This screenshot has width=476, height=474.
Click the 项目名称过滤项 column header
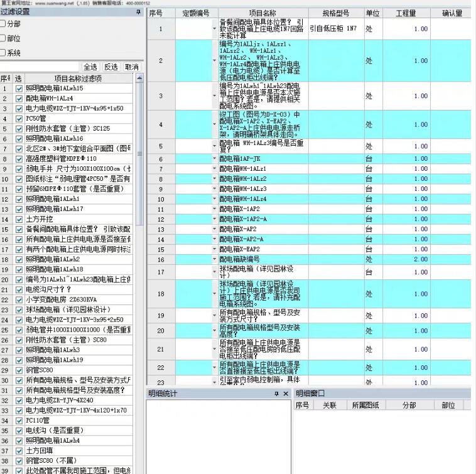coord(78,78)
